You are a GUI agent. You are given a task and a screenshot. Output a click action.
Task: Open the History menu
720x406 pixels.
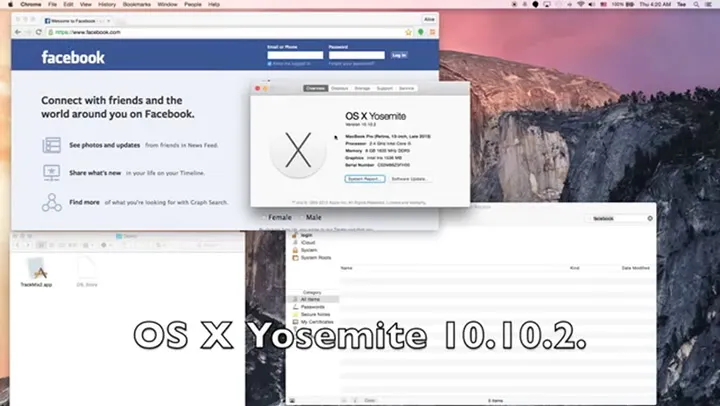(x=107, y=4)
